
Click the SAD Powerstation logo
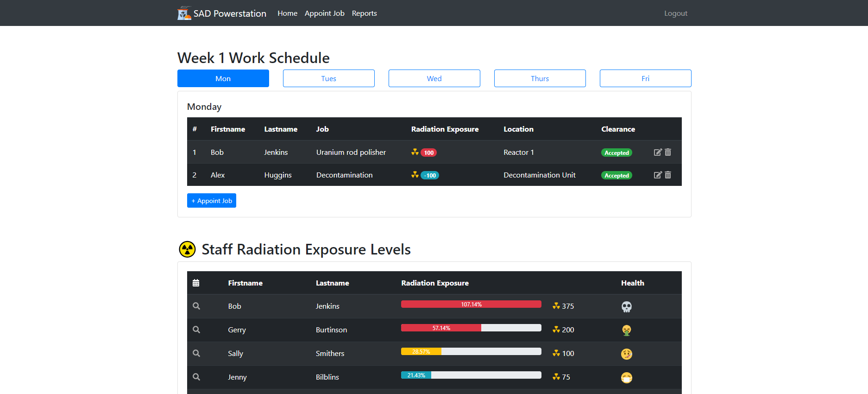[x=184, y=13]
